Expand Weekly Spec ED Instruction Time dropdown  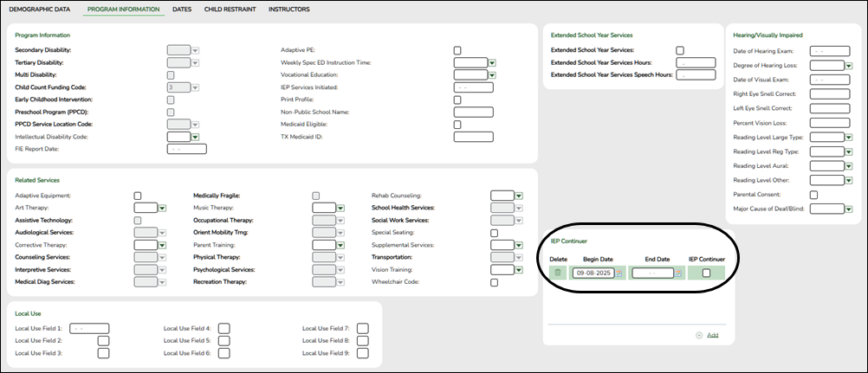(491, 63)
